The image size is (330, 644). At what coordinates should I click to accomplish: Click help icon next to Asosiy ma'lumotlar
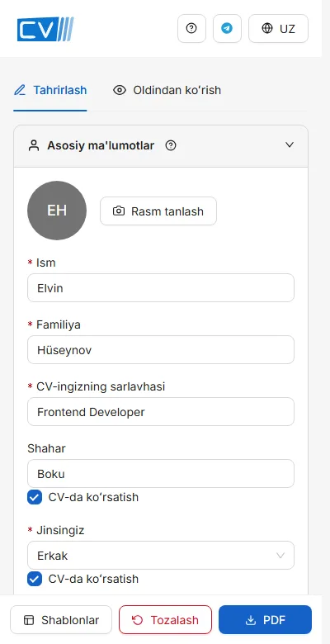click(x=171, y=145)
